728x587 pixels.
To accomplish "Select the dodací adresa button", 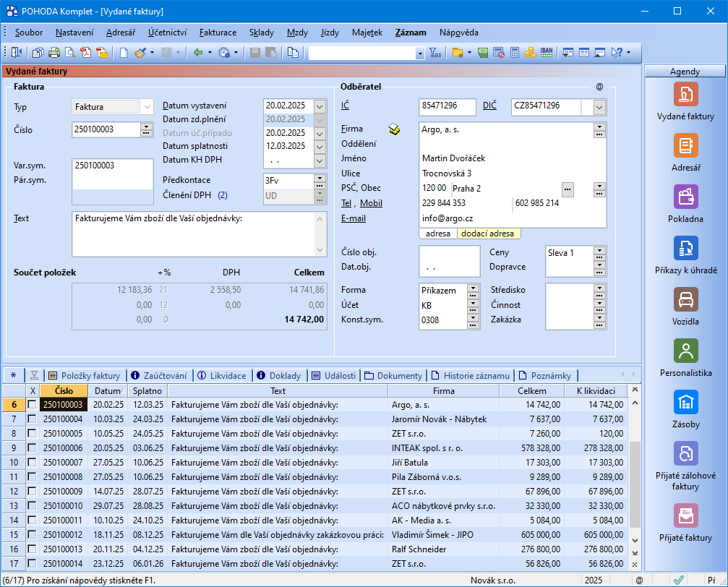I will [488, 233].
